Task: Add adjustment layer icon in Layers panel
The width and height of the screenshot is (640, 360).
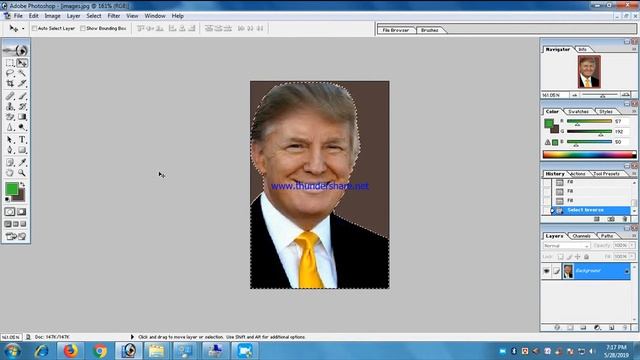Action: [598, 327]
